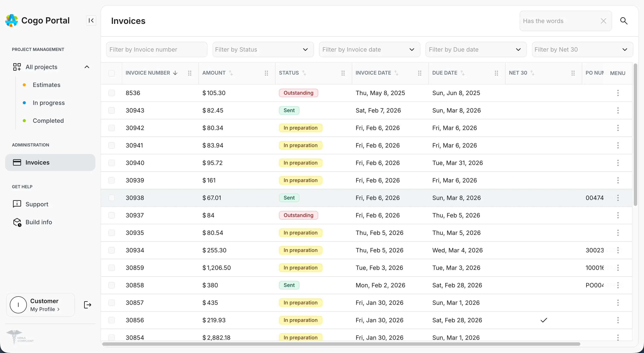This screenshot has height=353, width=644.
Task: Grab the Invoice Number column drag handle
Action: click(x=190, y=73)
